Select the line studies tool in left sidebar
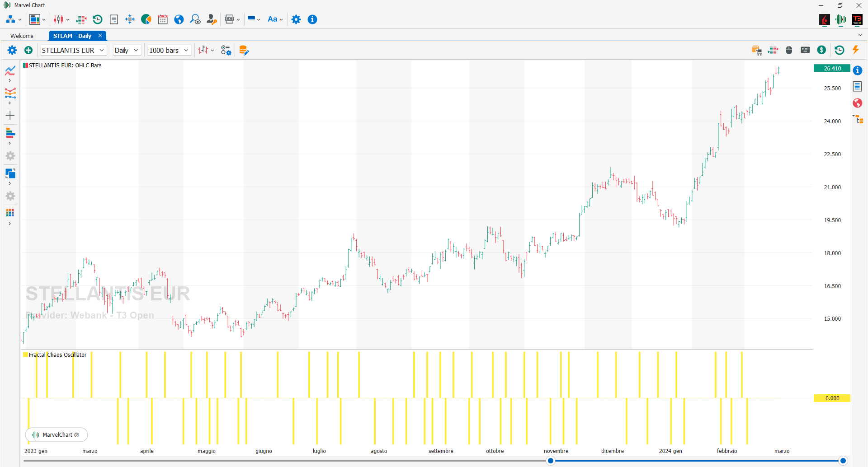Viewport: 868px width, 467px height. click(10, 70)
